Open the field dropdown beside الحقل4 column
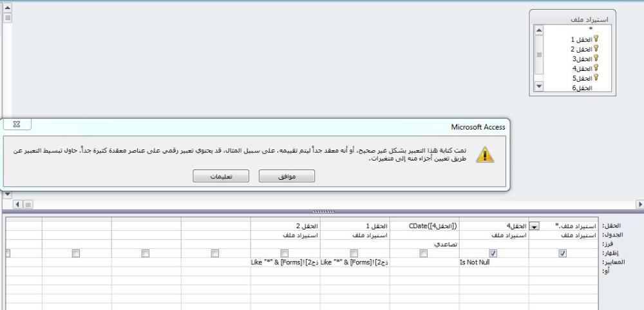The height and width of the screenshot is (310, 644). tap(533, 227)
